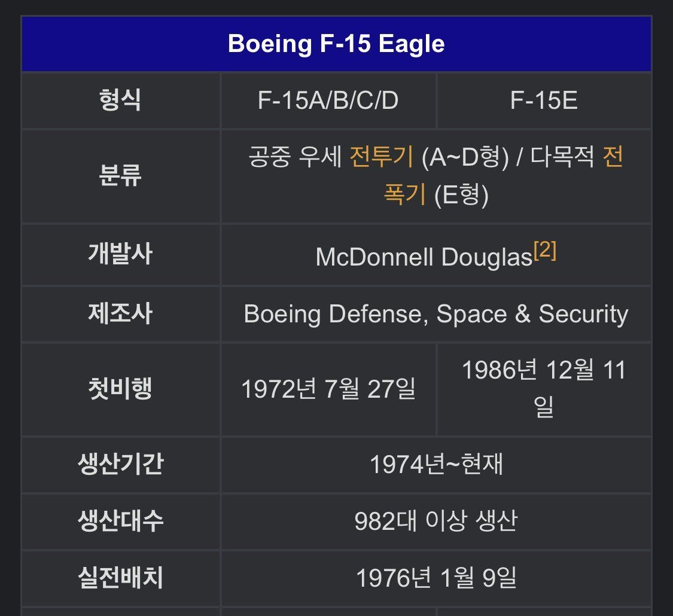Screen dimensions: 673x616
Task: Click the 1976년 1월 9일 date
Action: 436,578
